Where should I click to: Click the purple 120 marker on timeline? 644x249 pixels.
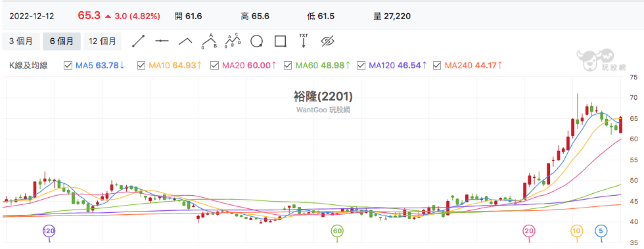49,231
